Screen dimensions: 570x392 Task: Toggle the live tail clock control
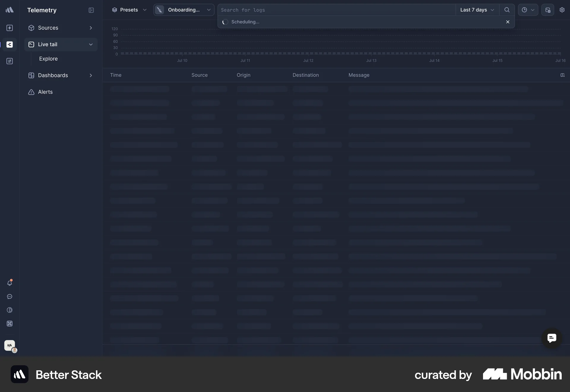pos(528,10)
